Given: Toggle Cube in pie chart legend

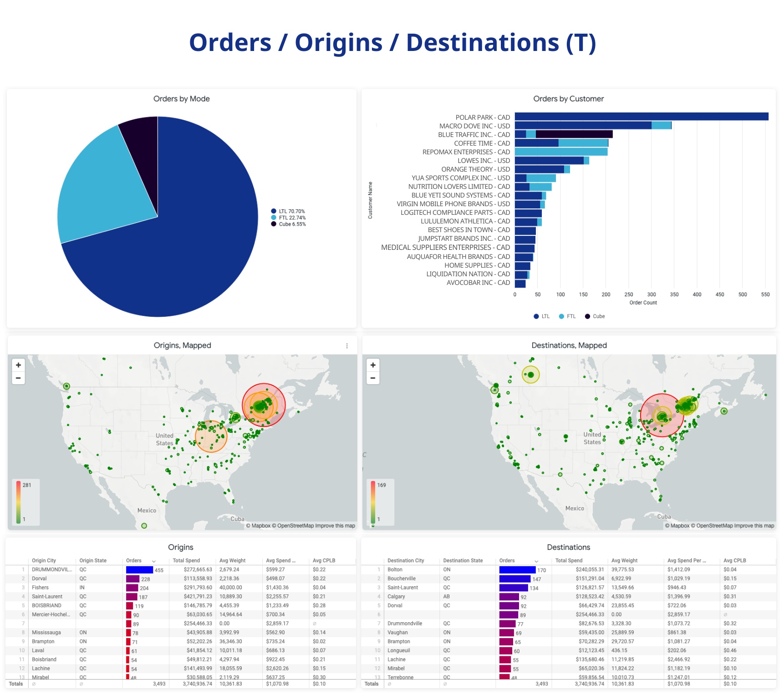Looking at the screenshot, I should (288, 224).
